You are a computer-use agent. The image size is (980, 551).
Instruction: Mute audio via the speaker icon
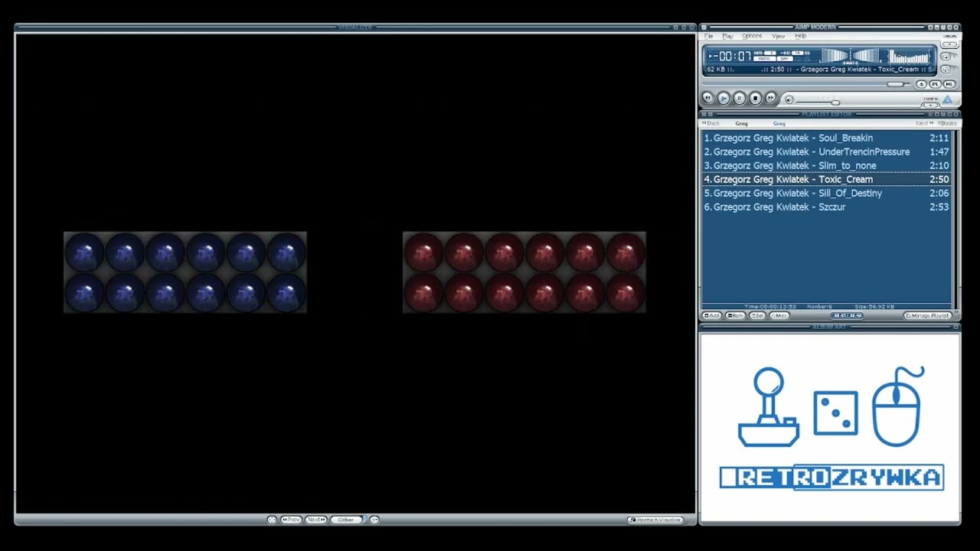pos(789,100)
